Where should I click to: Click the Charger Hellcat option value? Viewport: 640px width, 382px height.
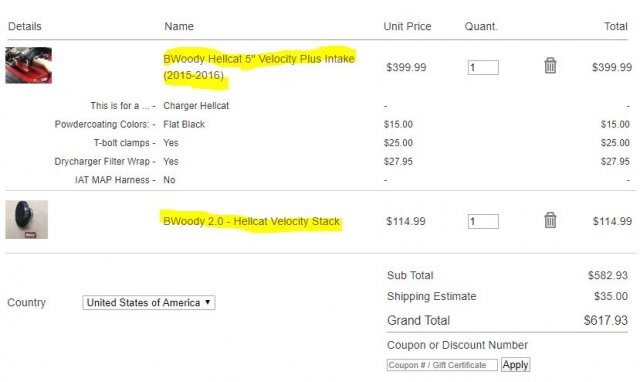196,106
